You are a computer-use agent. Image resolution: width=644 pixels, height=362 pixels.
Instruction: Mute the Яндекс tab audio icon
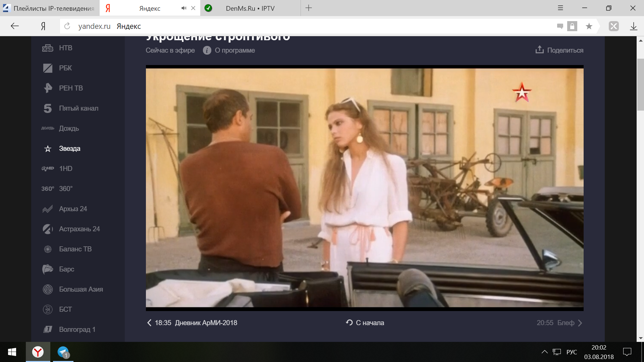tap(184, 8)
